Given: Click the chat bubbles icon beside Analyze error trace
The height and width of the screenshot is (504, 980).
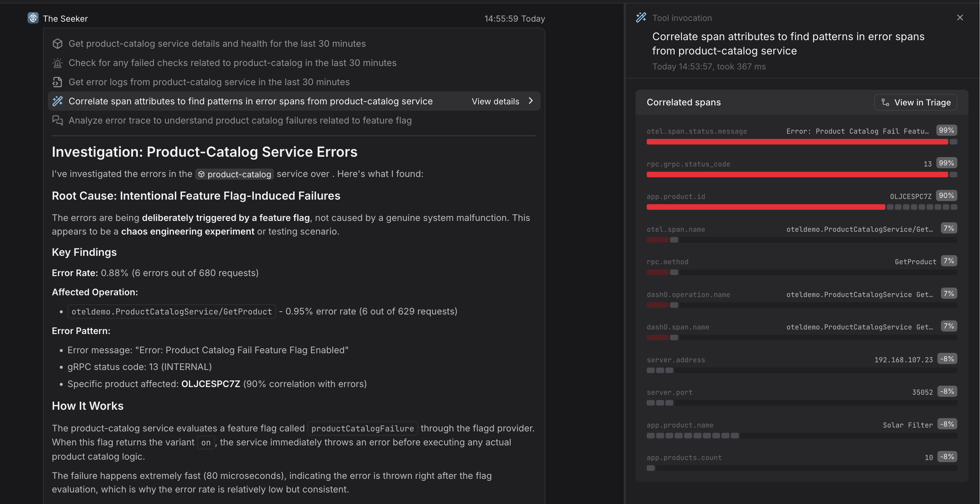Looking at the screenshot, I should tap(58, 120).
